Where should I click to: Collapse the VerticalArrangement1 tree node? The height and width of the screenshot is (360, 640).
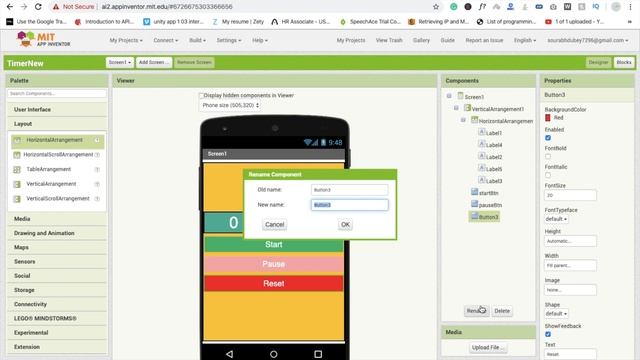pyautogui.click(x=456, y=108)
